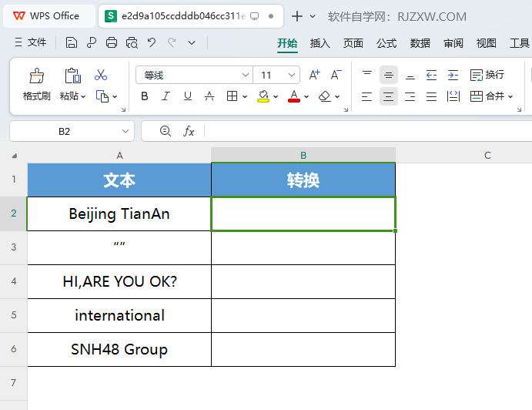Toggle right horizontal alignment
This screenshot has width=532, height=410.
coord(410,96)
